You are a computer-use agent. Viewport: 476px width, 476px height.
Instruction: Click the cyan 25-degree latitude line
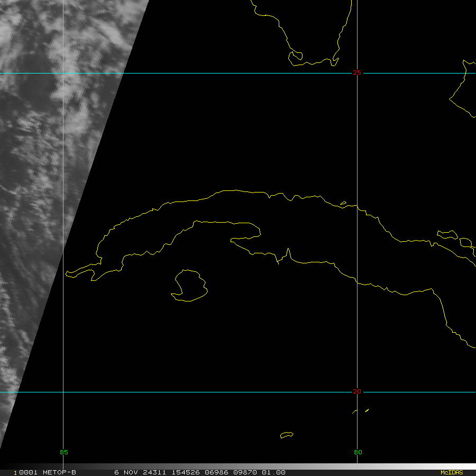click(212, 73)
